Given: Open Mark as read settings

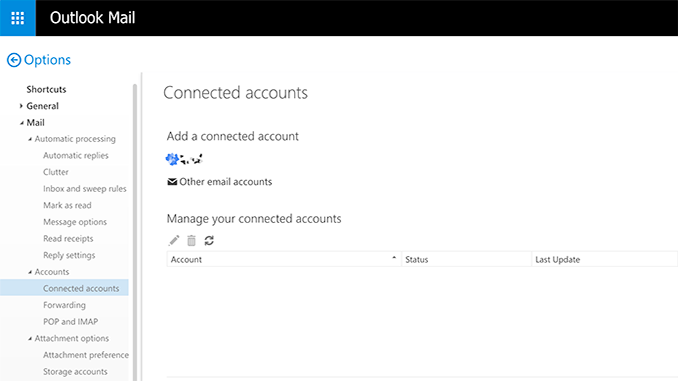Looking at the screenshot, I should click(67, 205).
